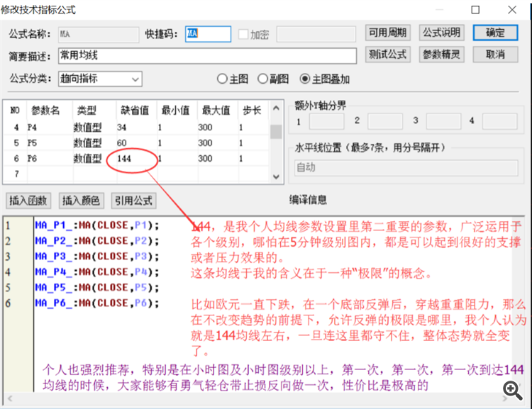This screenshot has height=409, width=532.
Task: Click code line MA_P2_:MA(CLOSE,P2);
Action: click(x=97, y=241)
